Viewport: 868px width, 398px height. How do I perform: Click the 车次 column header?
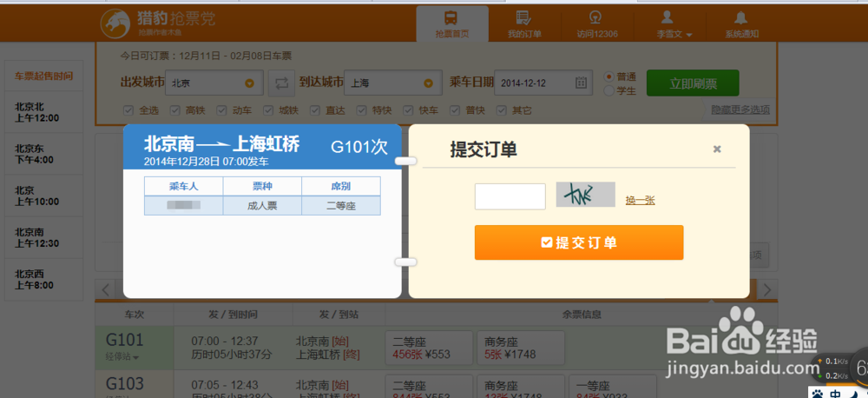point(135,315)
